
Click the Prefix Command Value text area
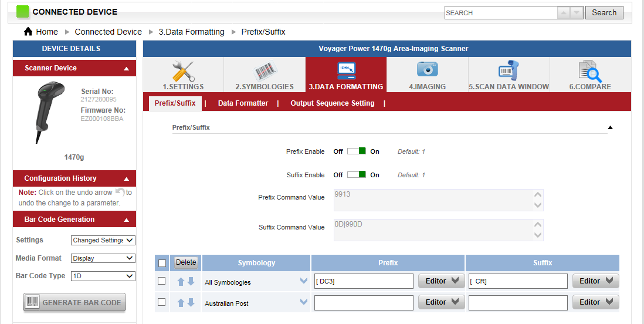click(439, 200)
